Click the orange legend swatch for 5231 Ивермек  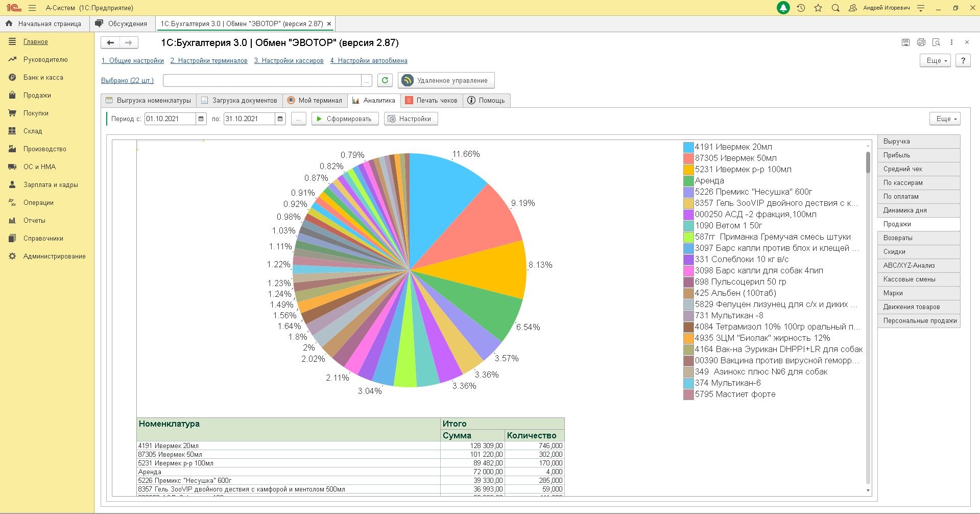(x=688, y=170)
